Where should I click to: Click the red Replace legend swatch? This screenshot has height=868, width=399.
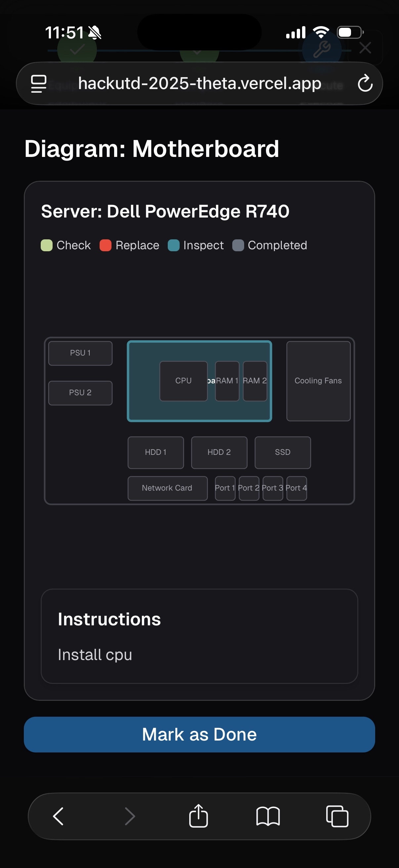106,245
